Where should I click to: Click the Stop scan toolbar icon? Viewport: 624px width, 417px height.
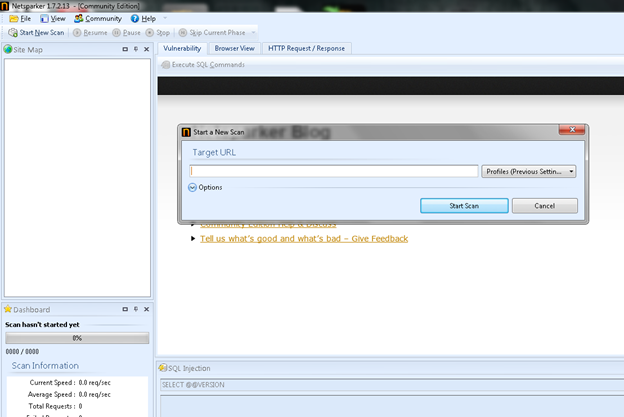[150, 33]
